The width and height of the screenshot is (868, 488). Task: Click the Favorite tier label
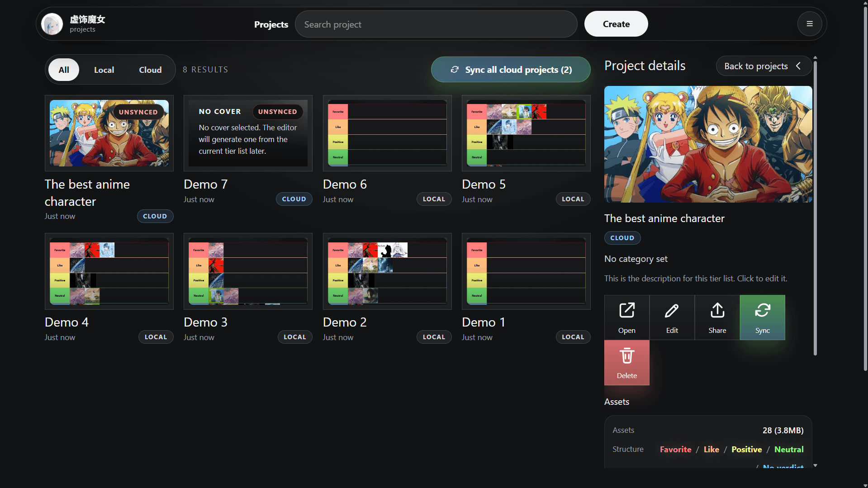[675, 449]
